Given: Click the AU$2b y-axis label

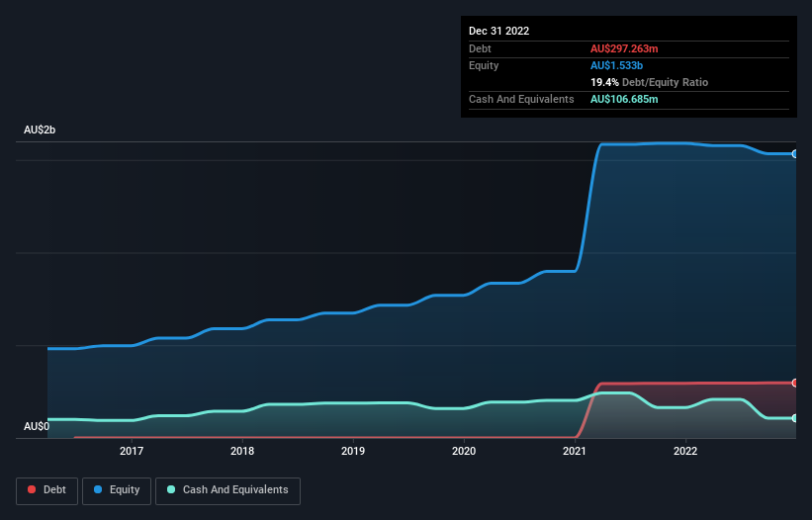Looking at the screenshot, I should tap(40, 130).
